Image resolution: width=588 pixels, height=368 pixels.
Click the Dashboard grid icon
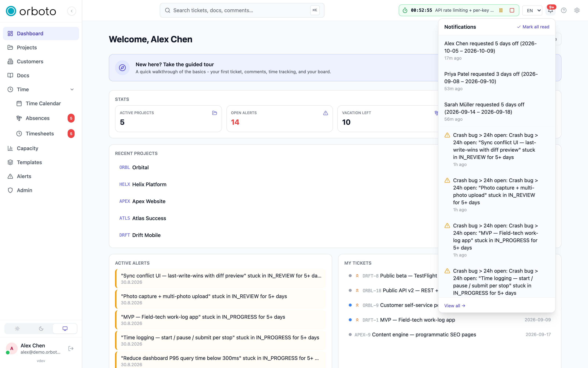point(10,34)
